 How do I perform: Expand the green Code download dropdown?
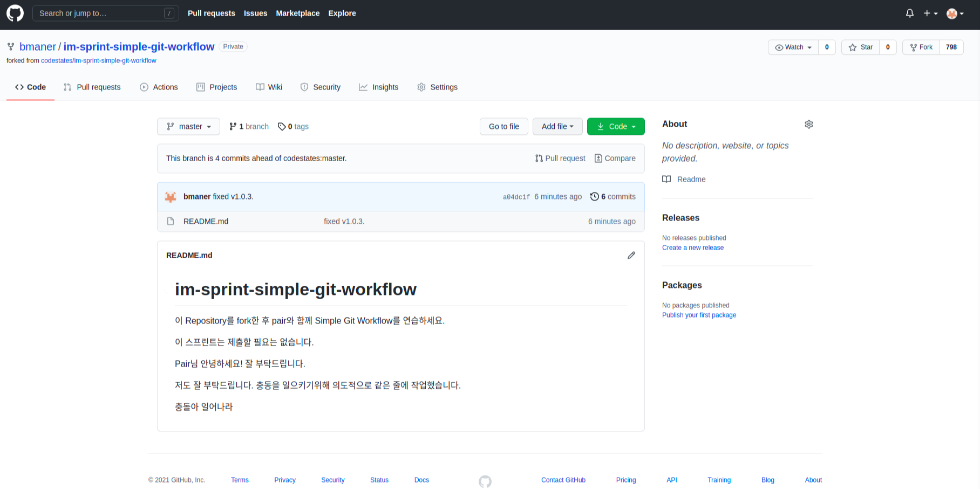(x=616, y=126)
